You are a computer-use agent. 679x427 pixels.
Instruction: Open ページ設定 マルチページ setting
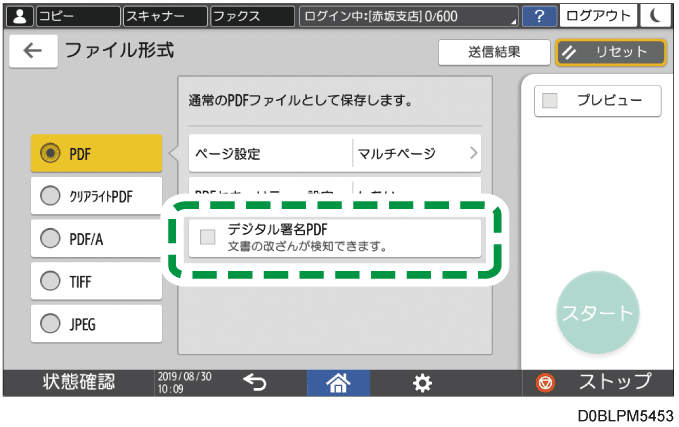[x=335, y=153]
